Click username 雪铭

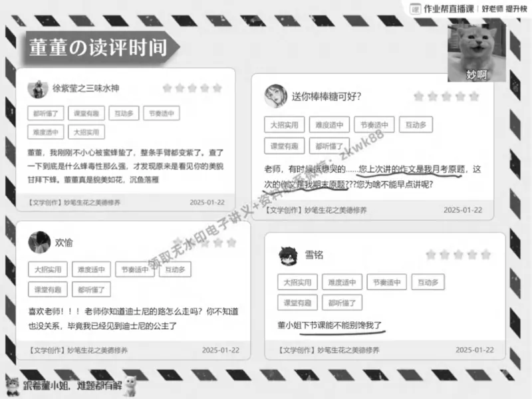coord(314,255)
